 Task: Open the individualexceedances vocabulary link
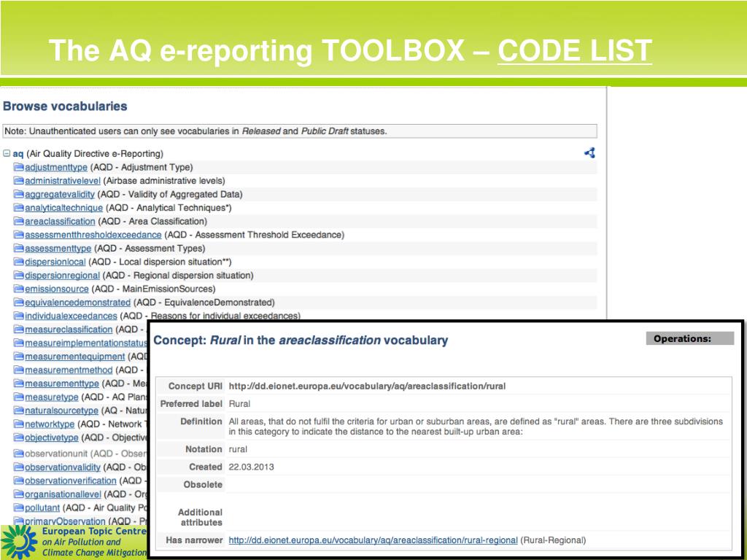click(x=71, y=316)
